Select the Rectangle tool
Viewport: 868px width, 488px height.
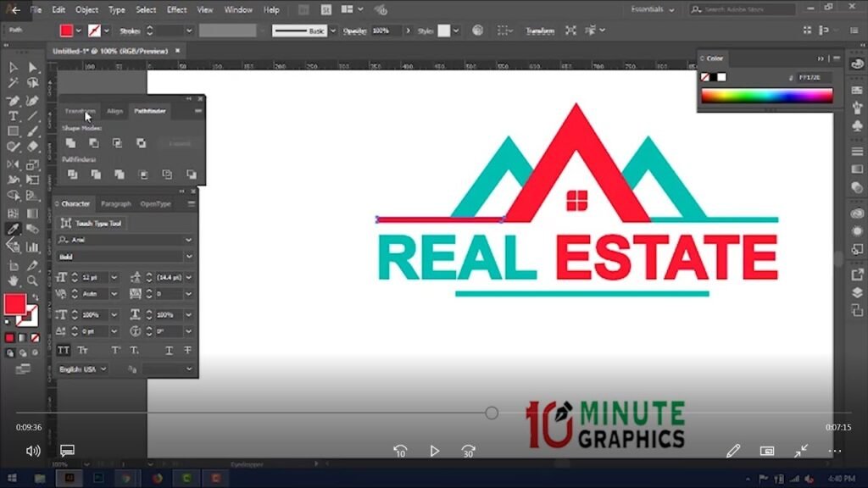pos(14,131)
